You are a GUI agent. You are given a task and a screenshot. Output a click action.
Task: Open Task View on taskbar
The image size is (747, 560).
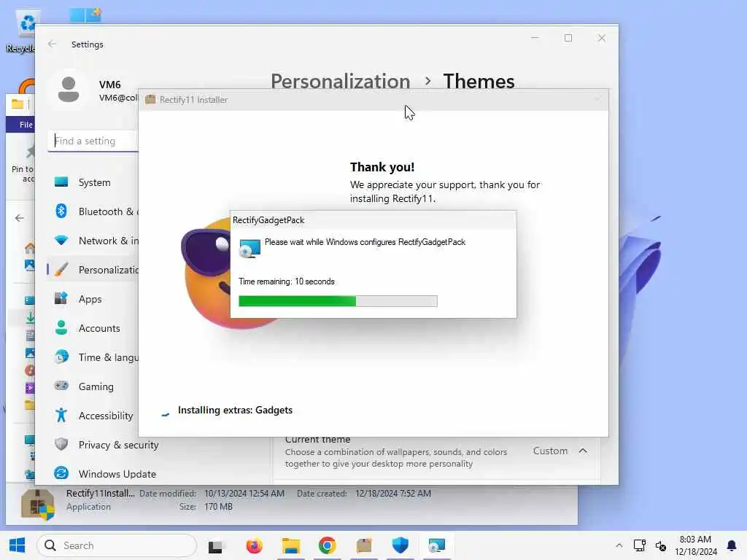point(215,546)
